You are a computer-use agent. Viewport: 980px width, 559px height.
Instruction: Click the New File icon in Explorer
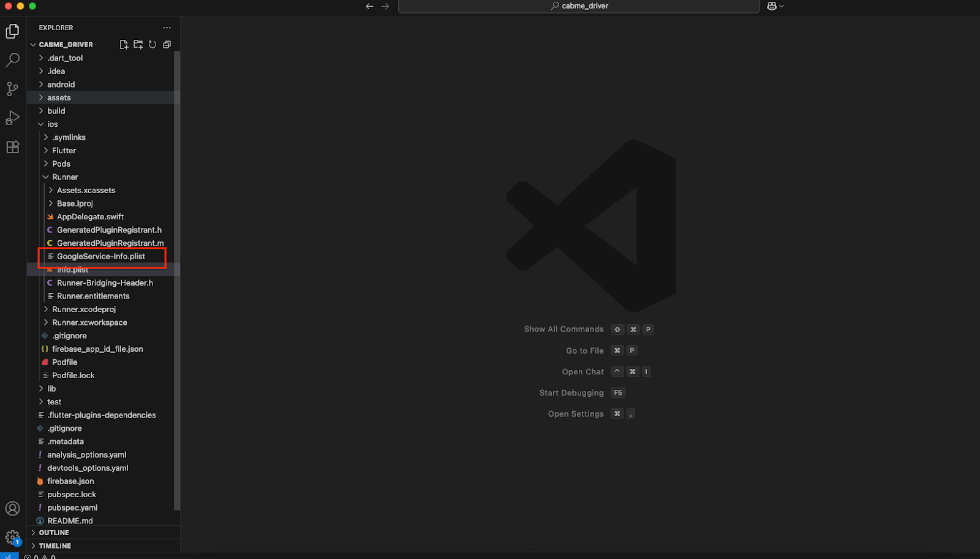(x=124, y=45)
